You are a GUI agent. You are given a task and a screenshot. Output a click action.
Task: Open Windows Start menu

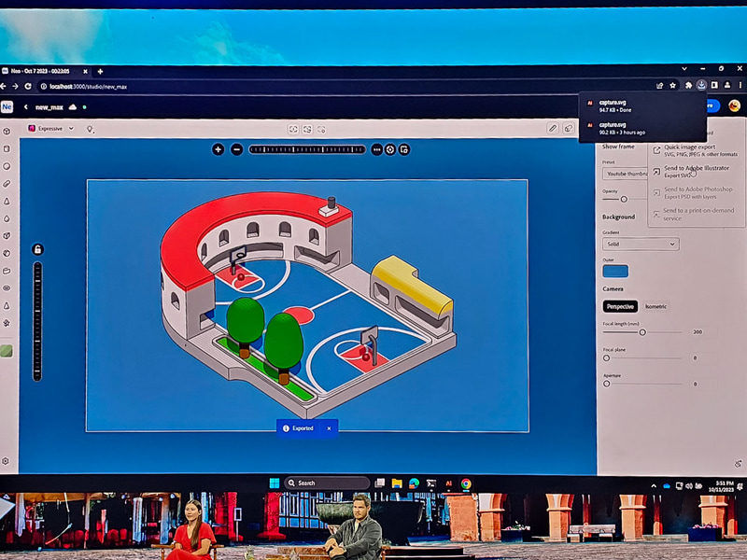pyautogui.click(x=275, y=483)
